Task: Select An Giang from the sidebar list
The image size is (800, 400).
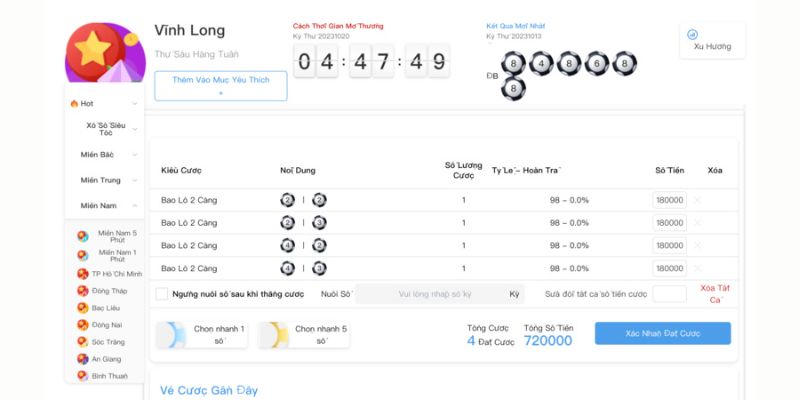Action: tap(104, 358)
